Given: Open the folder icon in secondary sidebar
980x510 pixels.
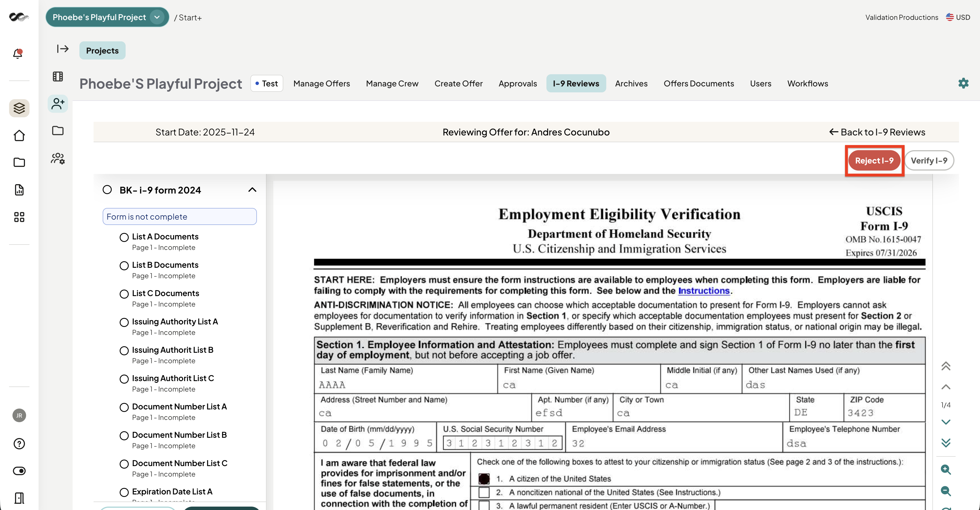Looking at the screenshot, I should [x=58, y=131].
